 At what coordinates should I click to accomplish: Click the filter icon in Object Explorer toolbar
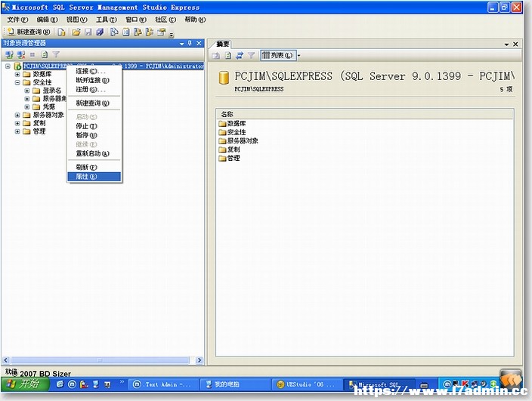click(x=56, y=54)
